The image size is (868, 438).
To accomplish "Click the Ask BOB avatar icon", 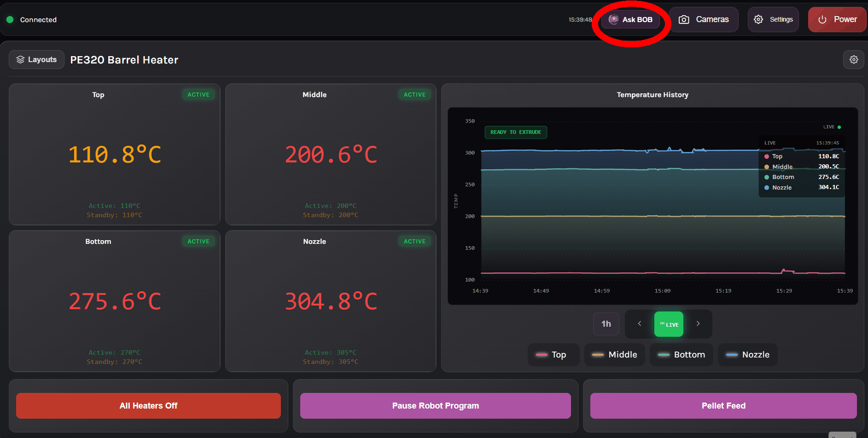I will (613, 19).
